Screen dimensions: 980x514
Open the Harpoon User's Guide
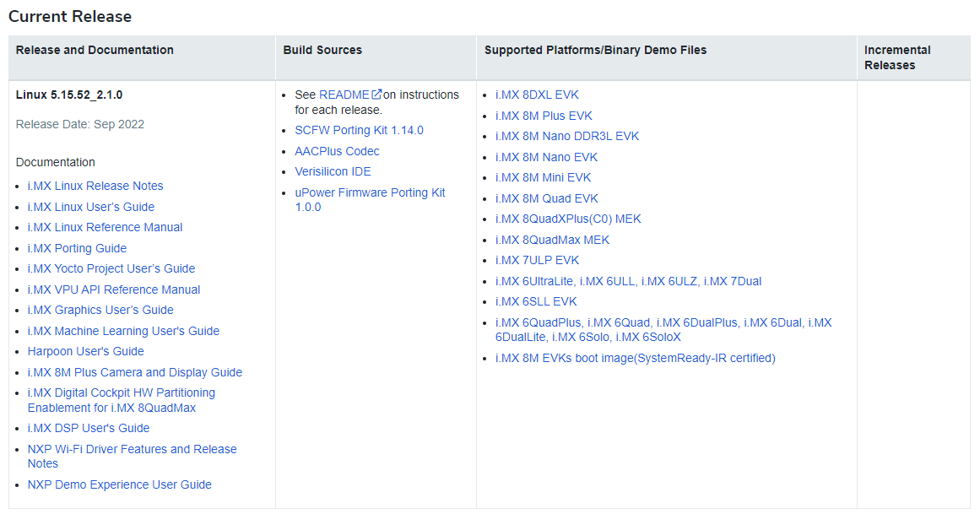tap(85, 351)
